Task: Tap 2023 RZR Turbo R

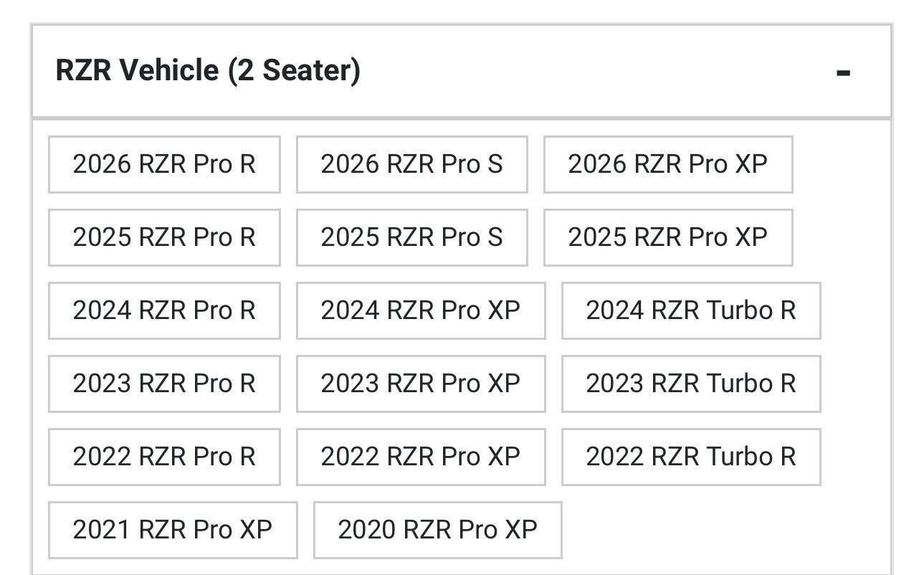Action: tap(690, 384)
